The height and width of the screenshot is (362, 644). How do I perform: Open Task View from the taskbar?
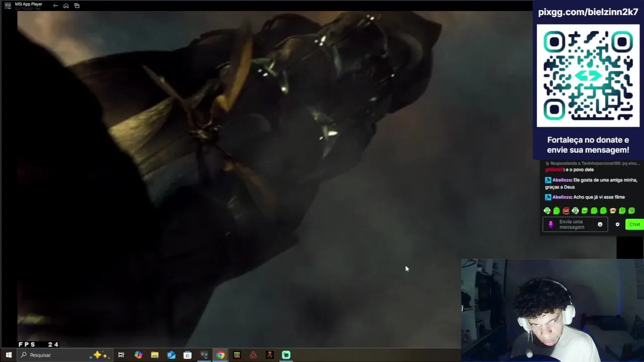pyautogui.click(x=121, y=355)
